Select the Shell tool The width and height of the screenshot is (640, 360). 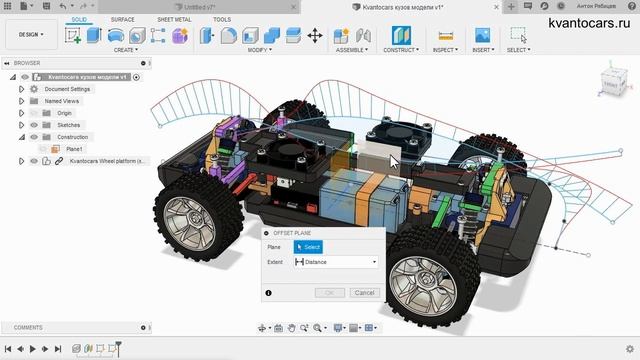pyautogui.click(x=250, y=36)
